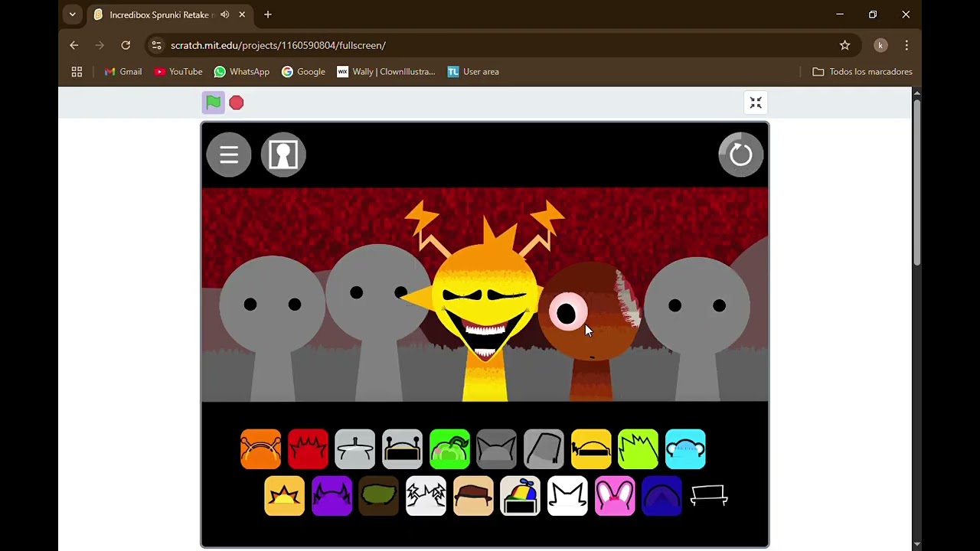Screen dimensions: 980x551
Task: Open the YouTube bookmark
Action: (178, 72)
